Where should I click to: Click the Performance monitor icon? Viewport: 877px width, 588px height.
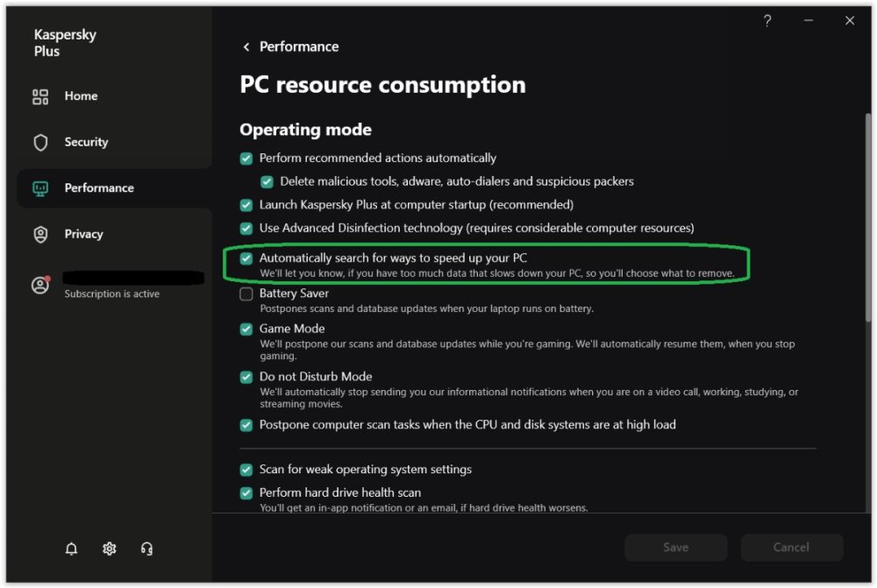point(40,188)
